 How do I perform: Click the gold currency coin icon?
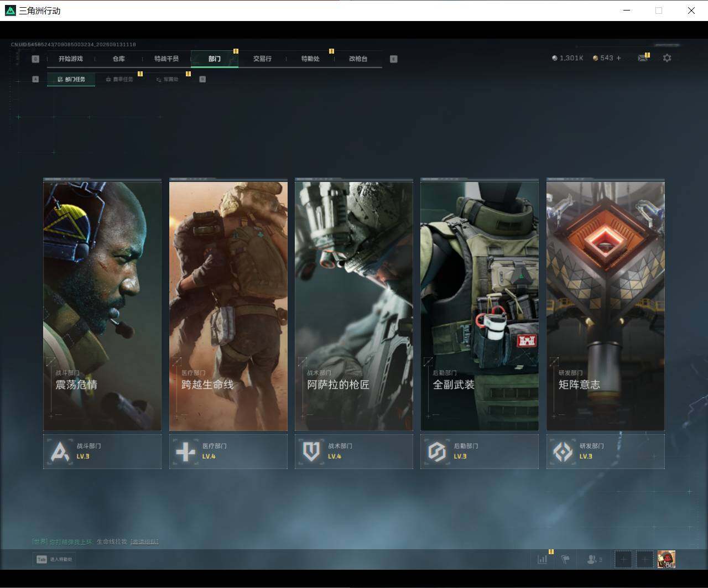(595, 58)
